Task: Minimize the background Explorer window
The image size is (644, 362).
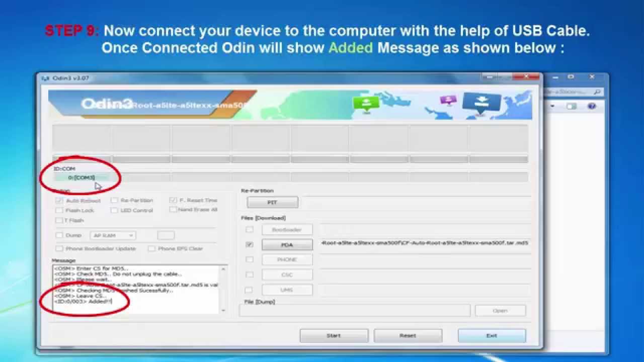Action: click(555, 77)
